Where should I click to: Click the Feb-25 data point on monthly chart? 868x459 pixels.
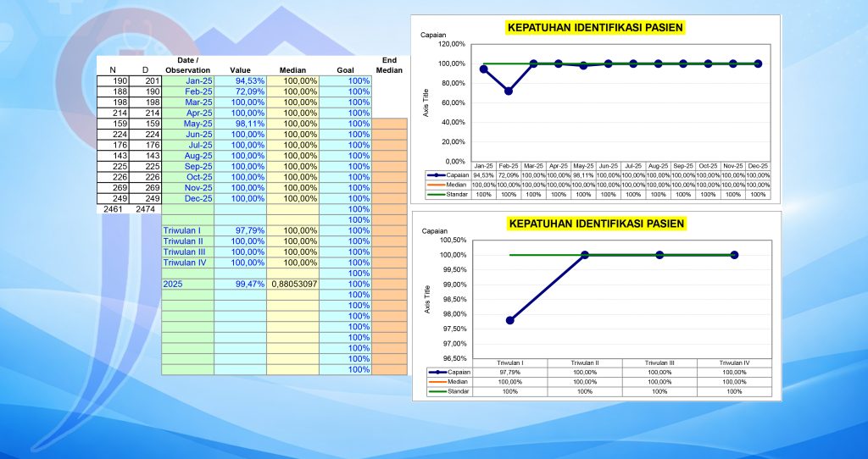pyautogui.click(x=509, y=91)
